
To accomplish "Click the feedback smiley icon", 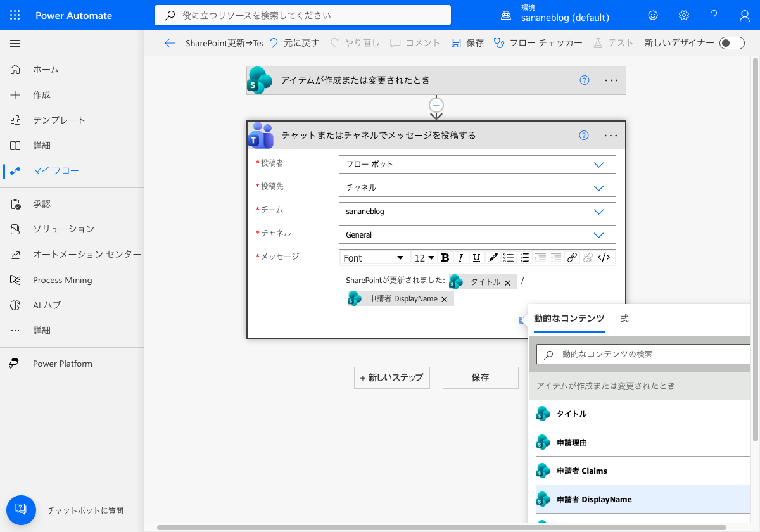I will click(x=653, y=15).
